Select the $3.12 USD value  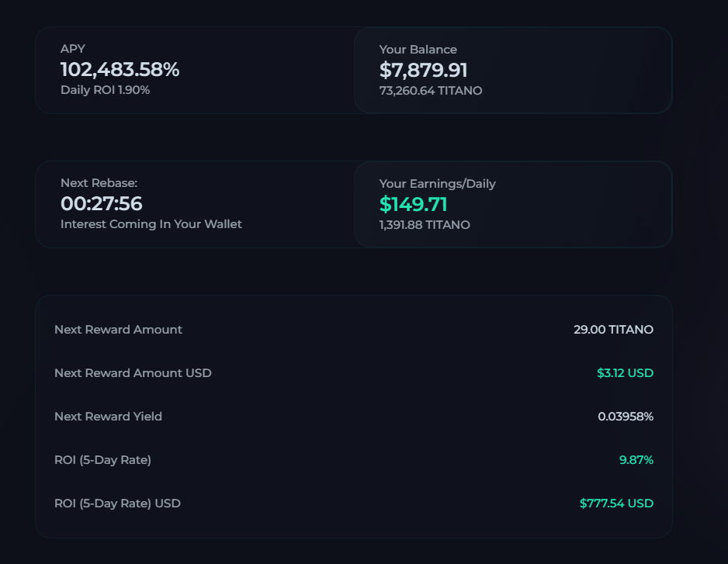(625, 373)
